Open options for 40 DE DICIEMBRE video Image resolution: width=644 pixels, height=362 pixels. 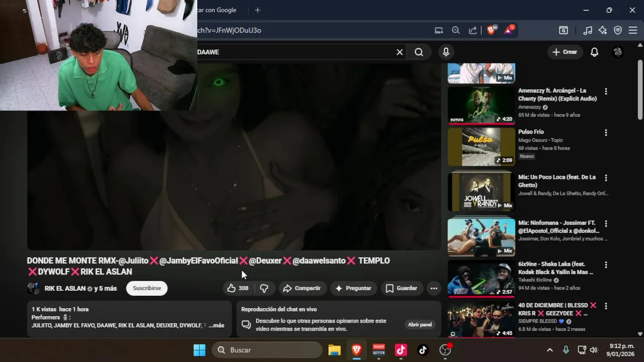click(x=606, y=306)
